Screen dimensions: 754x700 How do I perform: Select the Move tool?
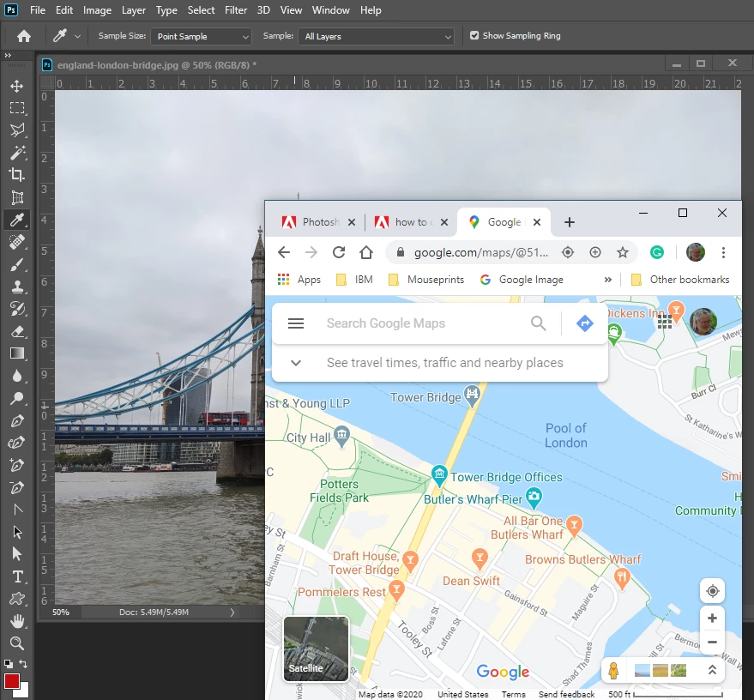[x=17, y=86]
